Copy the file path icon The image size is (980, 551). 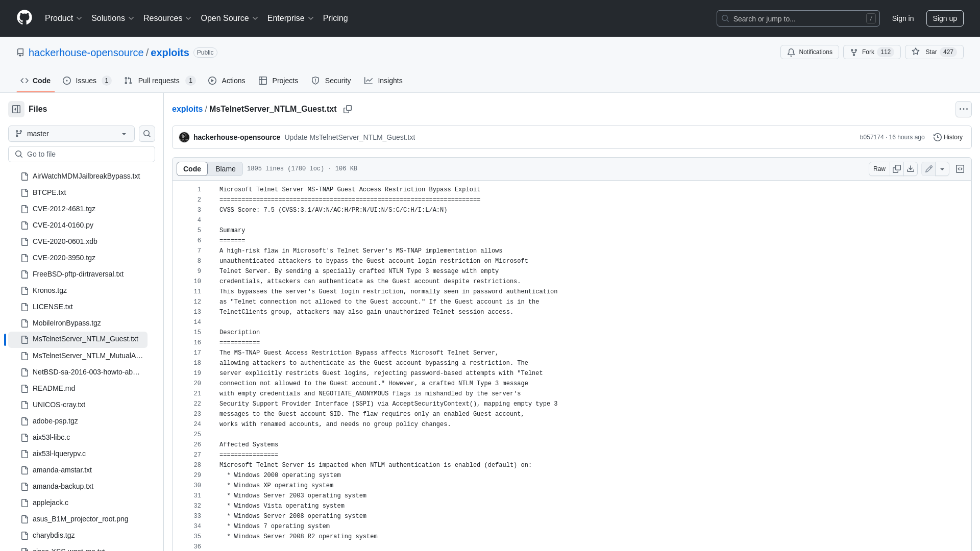click(x=348, y=109)
